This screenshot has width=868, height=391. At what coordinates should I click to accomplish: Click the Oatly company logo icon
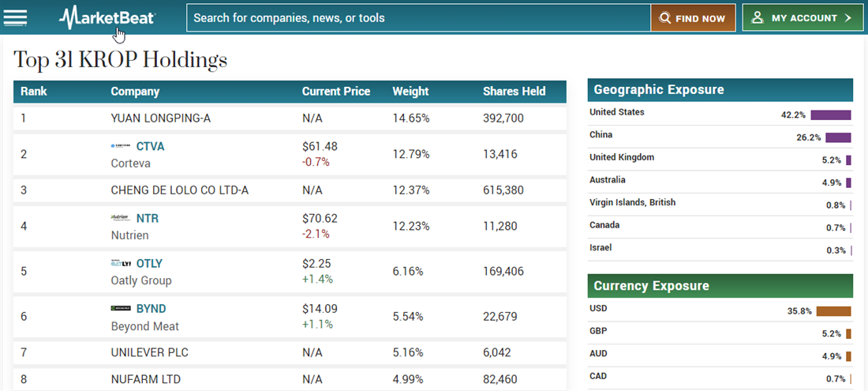point(121,263)
